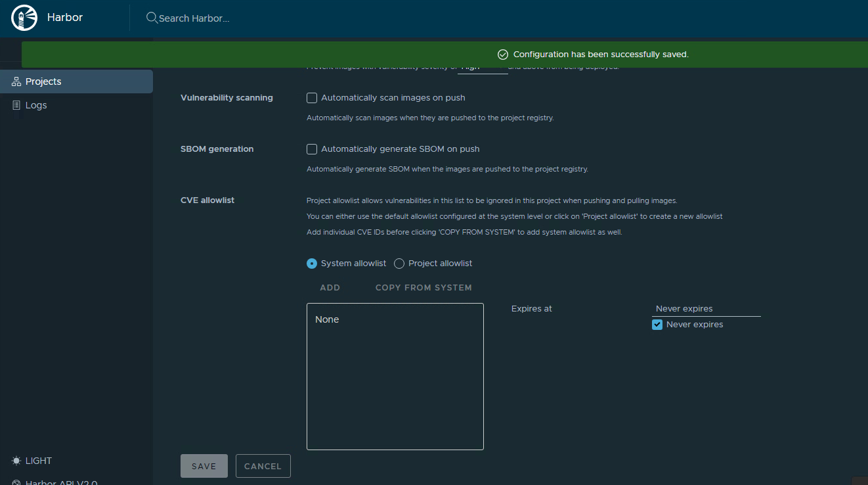Click the Harbor lighthouse logo icon

25,18
